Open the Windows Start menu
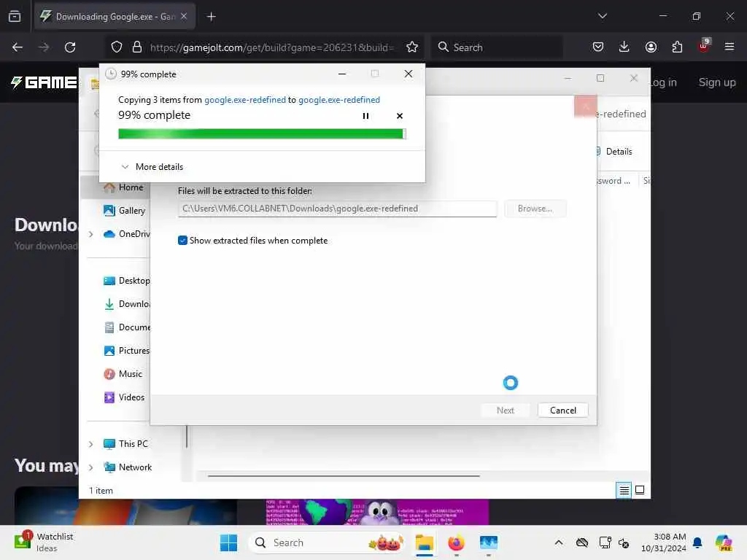The height and width of the screenshot is (560, 747). click(228, 542)
